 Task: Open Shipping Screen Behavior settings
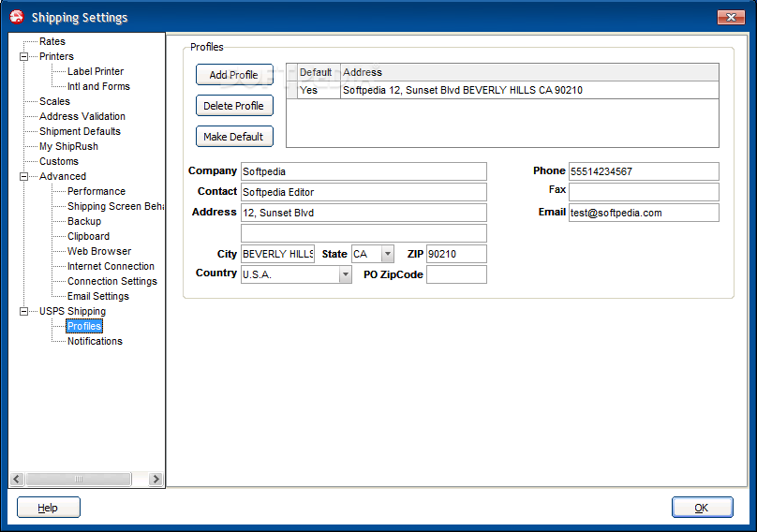click(x=115, y=206)
